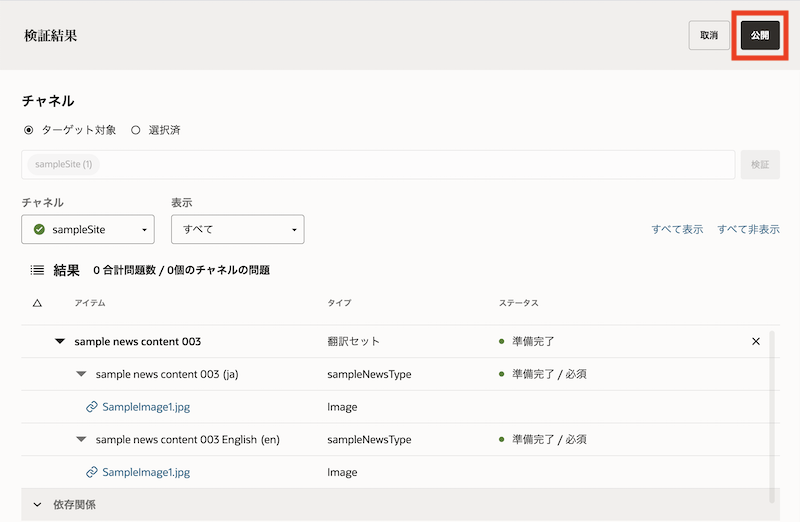Click link icon of SampleImage1.jpg under English

92,472
